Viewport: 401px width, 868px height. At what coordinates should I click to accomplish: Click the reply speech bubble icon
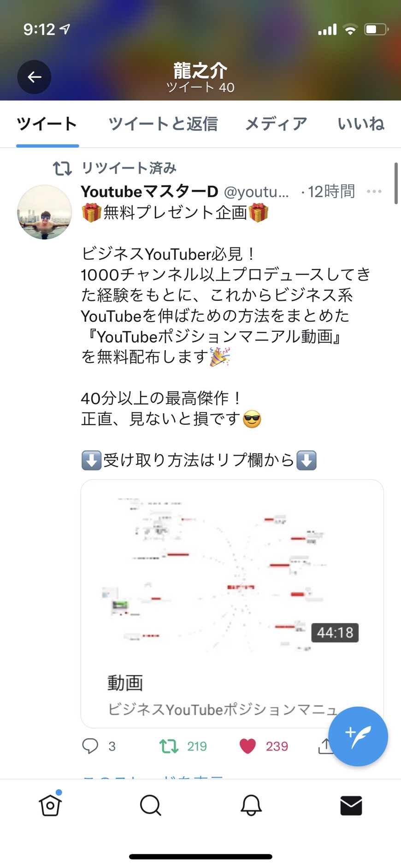[90, 746]
